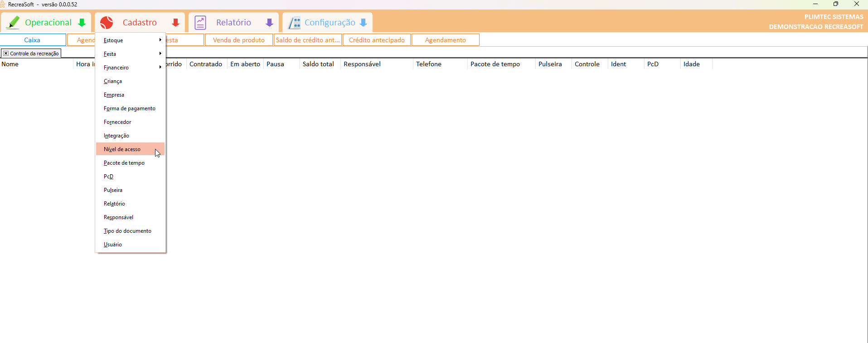Click the Crédito antecipado button
This screenshot has width=868, height=343.
[377, 40]
